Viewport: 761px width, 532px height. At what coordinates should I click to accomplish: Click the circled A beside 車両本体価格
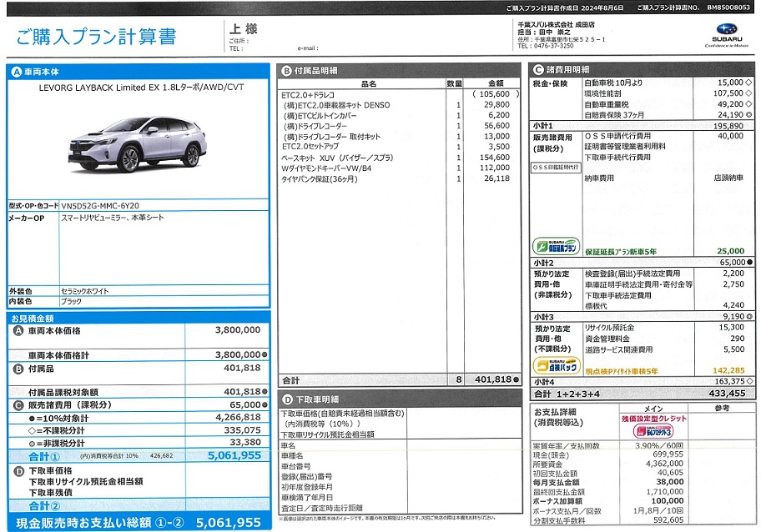pos(18,331)
